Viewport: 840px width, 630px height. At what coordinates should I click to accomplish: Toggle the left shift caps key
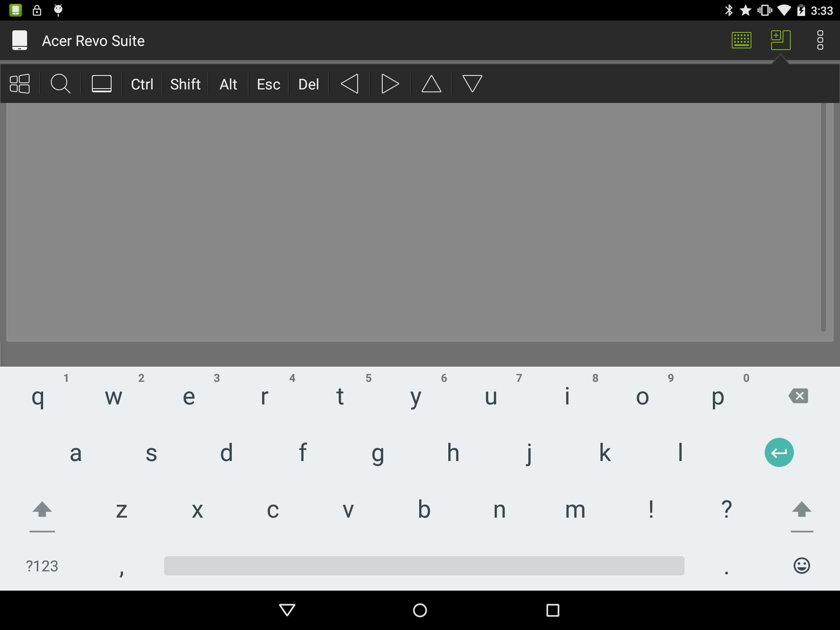click(42, 510)
